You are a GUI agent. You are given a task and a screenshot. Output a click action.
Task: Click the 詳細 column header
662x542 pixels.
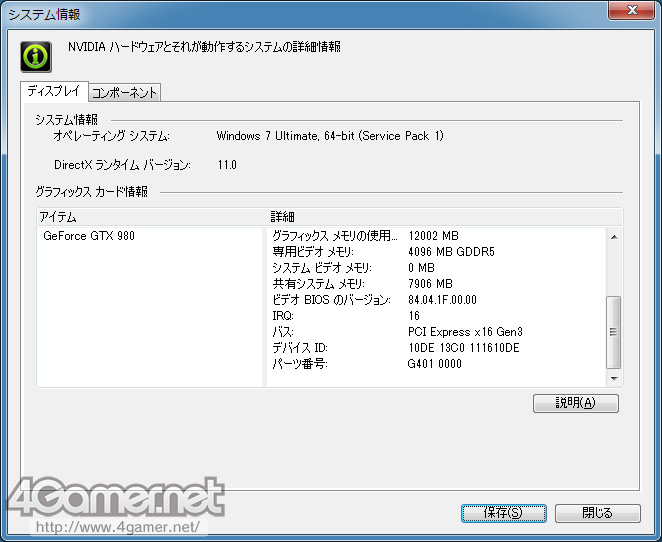point(440,217)
